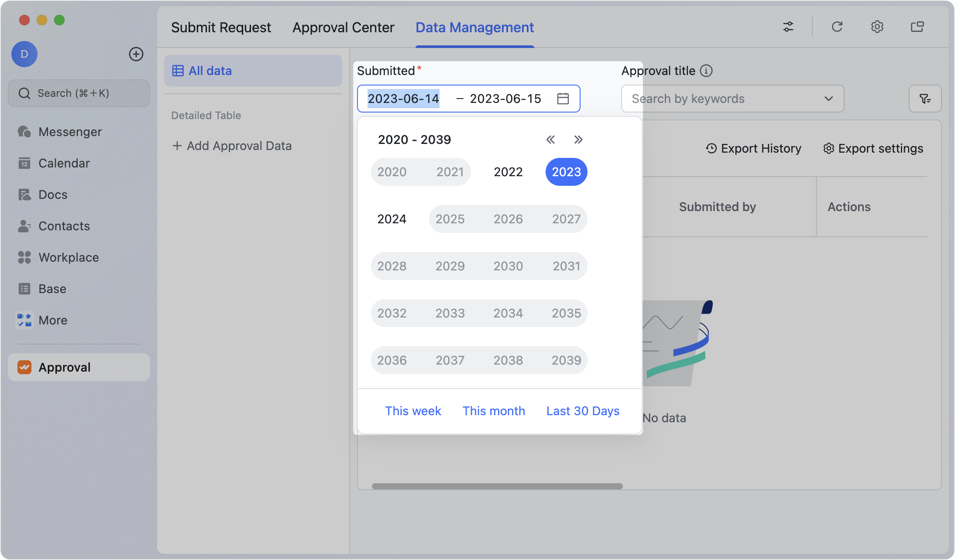Click Add Approval Data
The height and width of the screenshot is (560, 955).
coord(232,145)
